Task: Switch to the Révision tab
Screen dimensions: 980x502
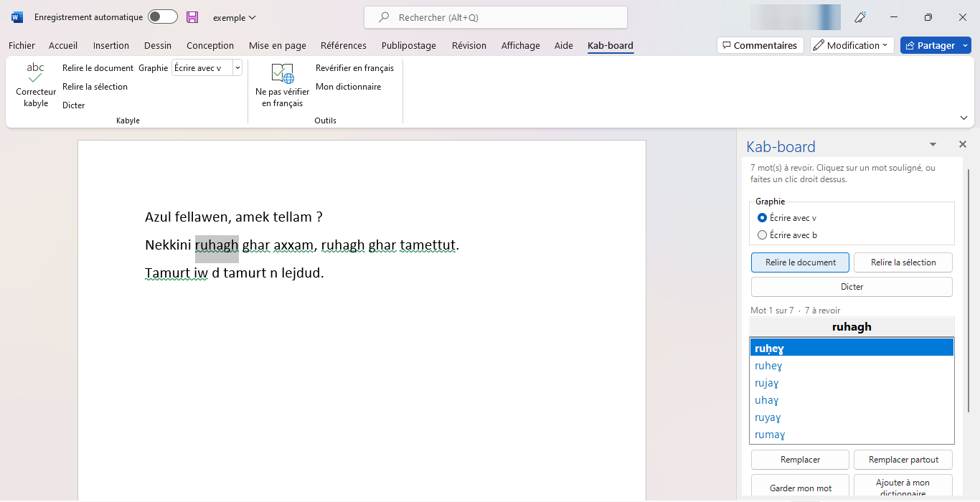Action: pos(469,45)
